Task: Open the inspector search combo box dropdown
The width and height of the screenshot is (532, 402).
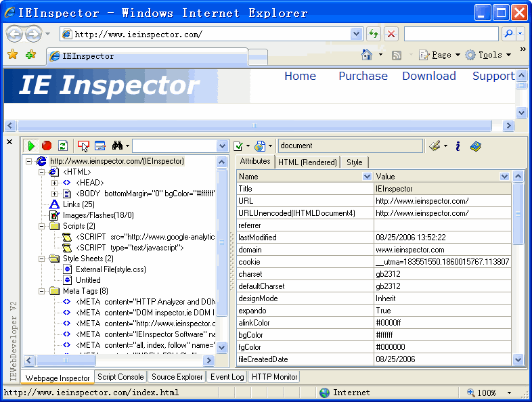Action: coord(222,146)
